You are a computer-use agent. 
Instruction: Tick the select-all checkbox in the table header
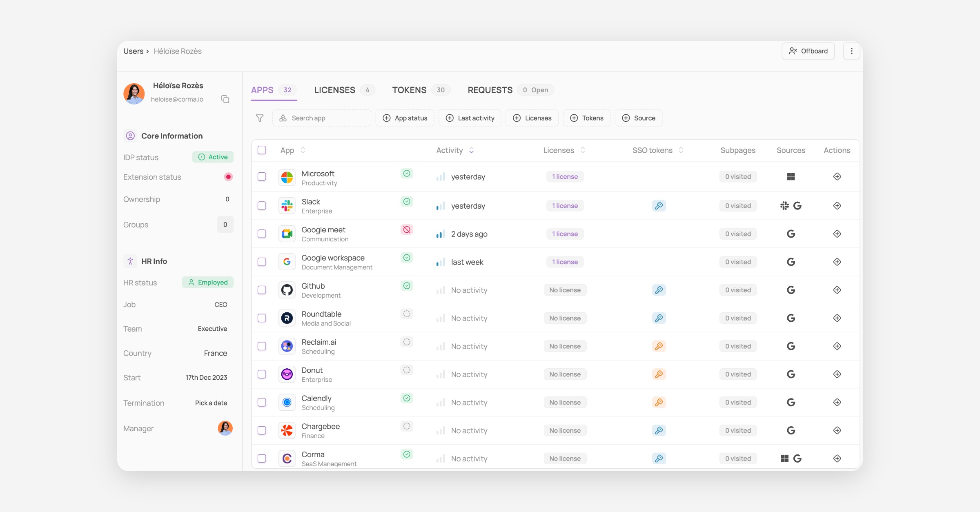tap(262, 150)
